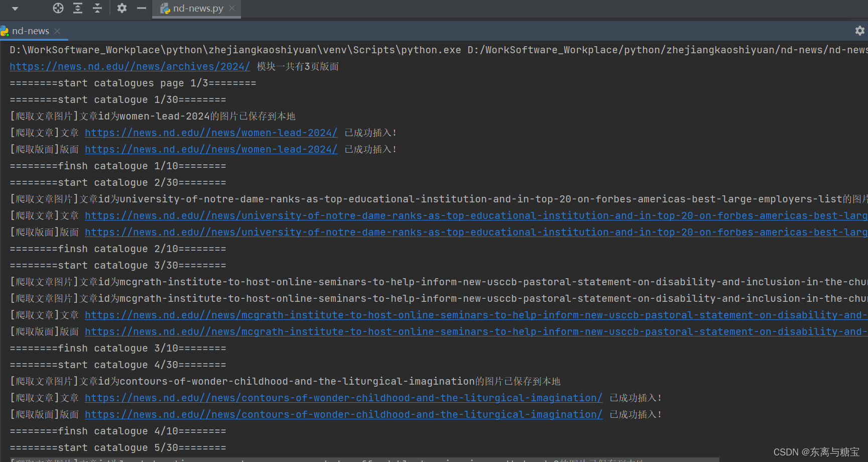Open the news archives 2024 link
This screenshot has height=462, width=868.
point(130,66)
